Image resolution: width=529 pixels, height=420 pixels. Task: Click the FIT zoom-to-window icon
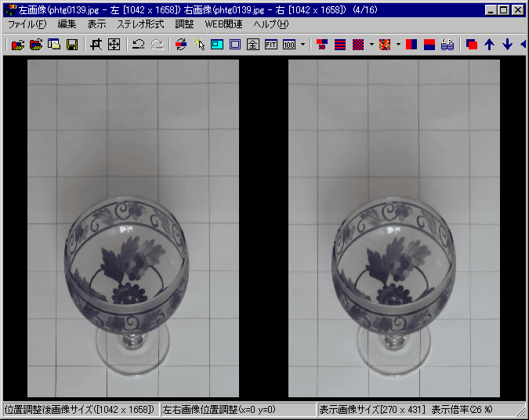(x=271, y=45)
